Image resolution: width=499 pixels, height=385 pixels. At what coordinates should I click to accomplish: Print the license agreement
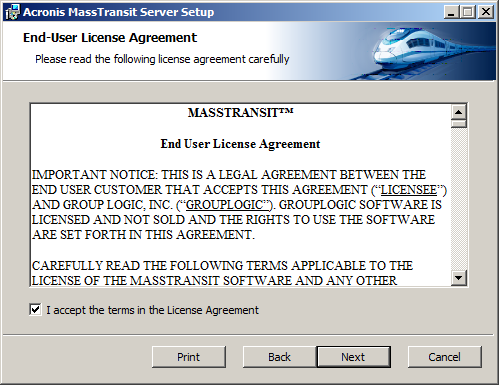click(189, 357)
